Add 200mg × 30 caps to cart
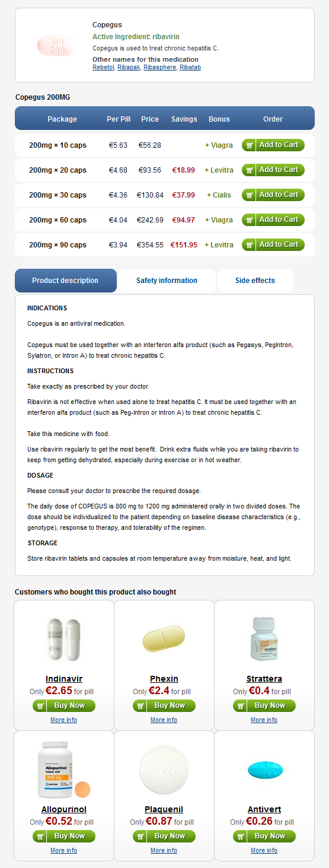The width and height of the screenshot is (329, 868). point(273,195)
